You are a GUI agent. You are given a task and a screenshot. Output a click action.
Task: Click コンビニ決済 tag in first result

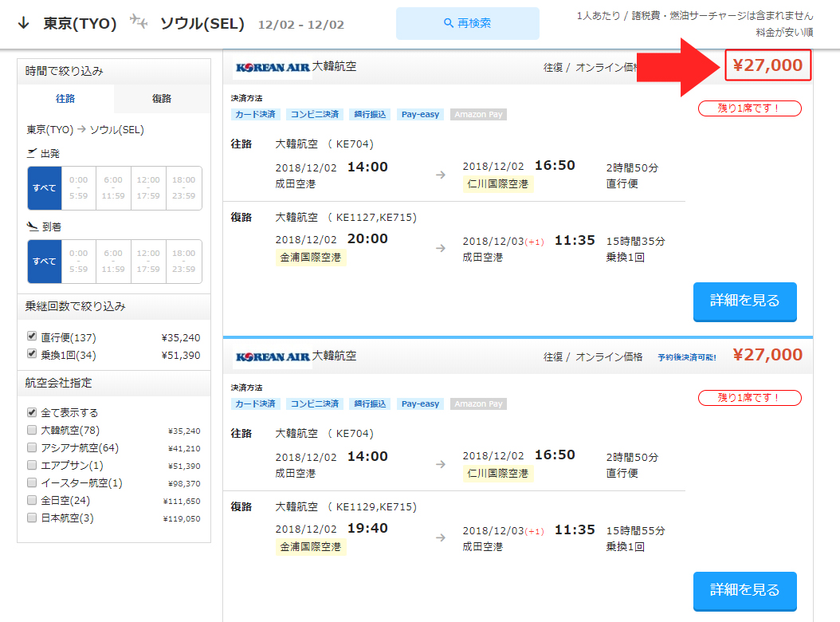point(315,114)
